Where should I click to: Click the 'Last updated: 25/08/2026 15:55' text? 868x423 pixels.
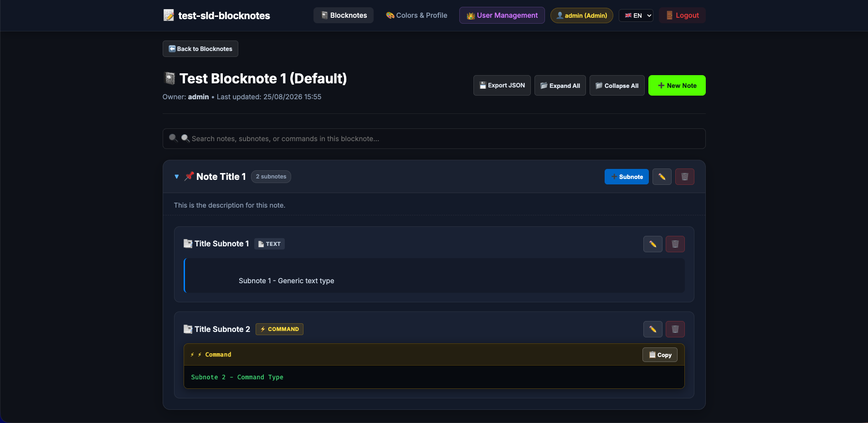click(x=269, y=97)
